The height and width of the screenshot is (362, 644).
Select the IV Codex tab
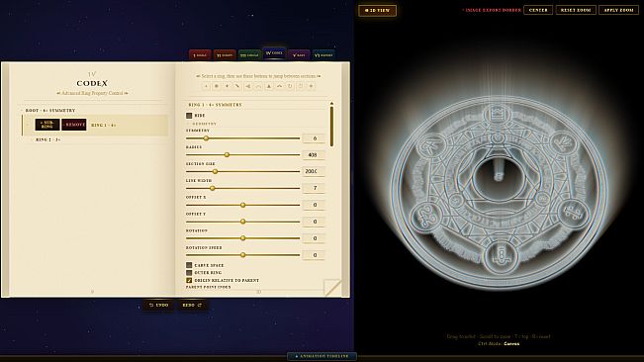point(274,53)
